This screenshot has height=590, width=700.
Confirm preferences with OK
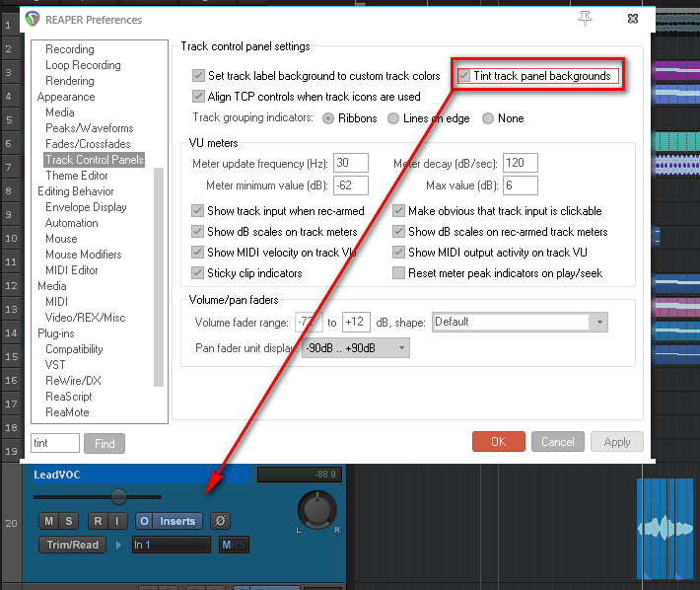pos(499,442)
